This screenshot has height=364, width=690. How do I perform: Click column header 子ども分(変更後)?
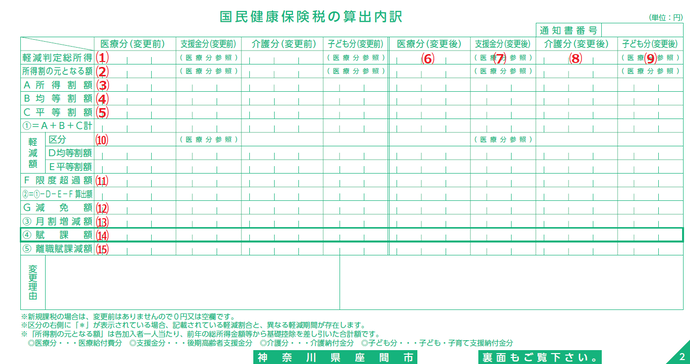click(x=650, y=44)
